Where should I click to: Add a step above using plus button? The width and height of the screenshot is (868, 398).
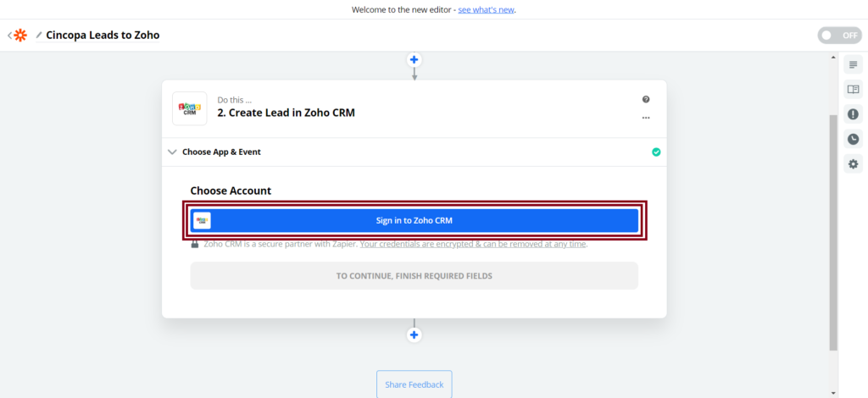coord(415,59)
